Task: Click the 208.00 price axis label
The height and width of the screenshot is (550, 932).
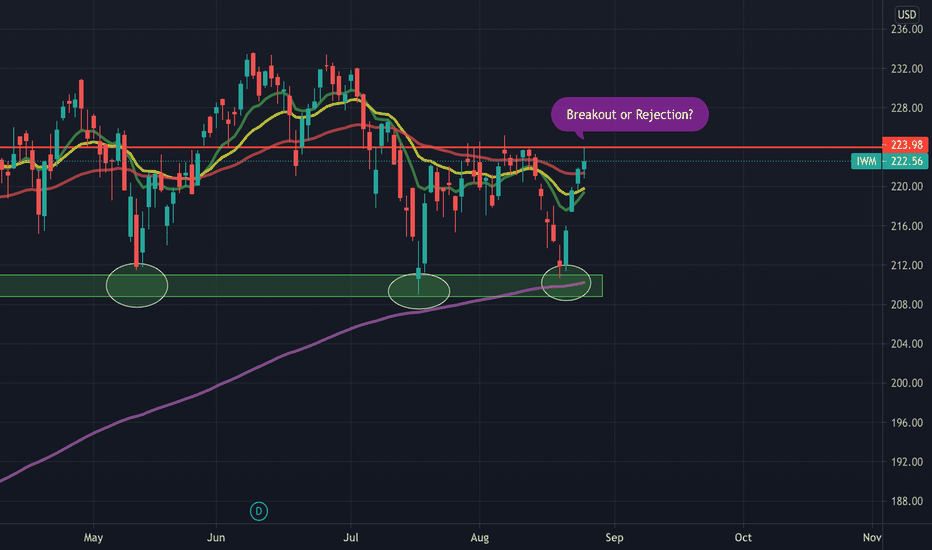Action: point(906,304)
